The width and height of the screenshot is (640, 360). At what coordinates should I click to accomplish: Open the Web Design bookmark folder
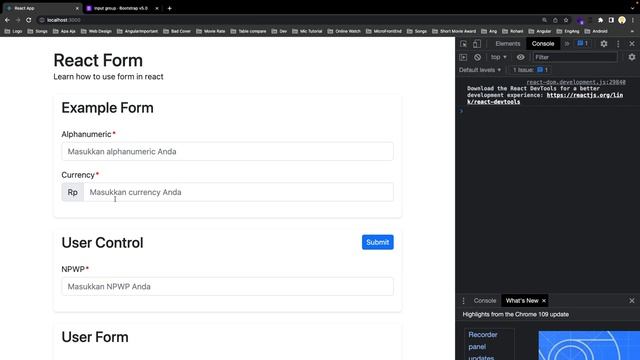(96, 31)
